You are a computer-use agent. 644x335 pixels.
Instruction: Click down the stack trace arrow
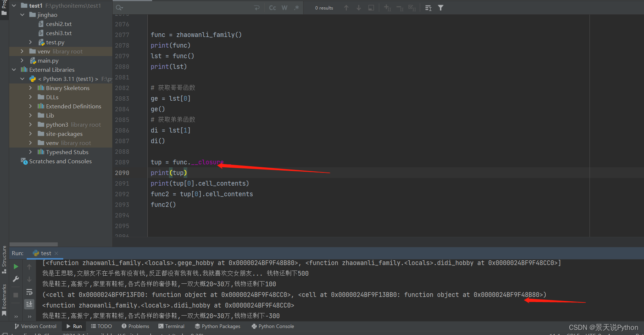pyautogui.click(x=29, y=279)
